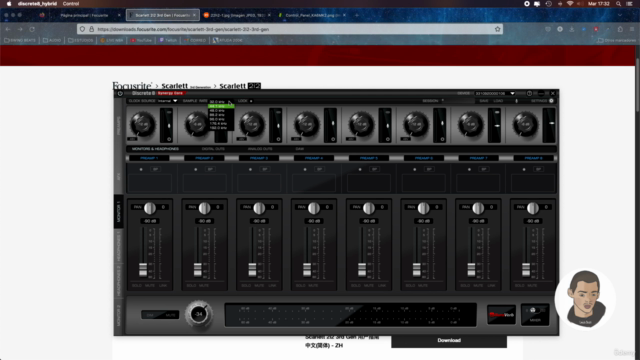The height and width of the screenshot is (360, 640).
Task: Click the round icon below Preamp 4 meter
Action: pos(333,139)
